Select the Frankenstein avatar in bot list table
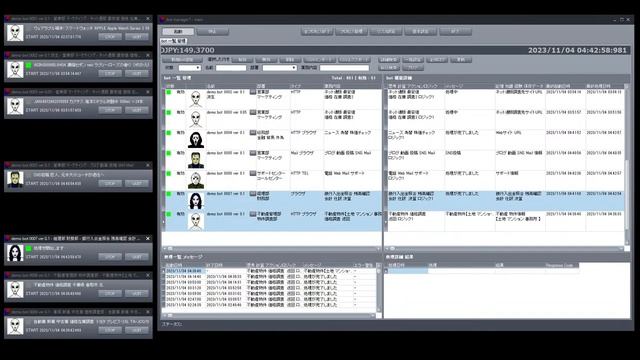 coord(196,160)
